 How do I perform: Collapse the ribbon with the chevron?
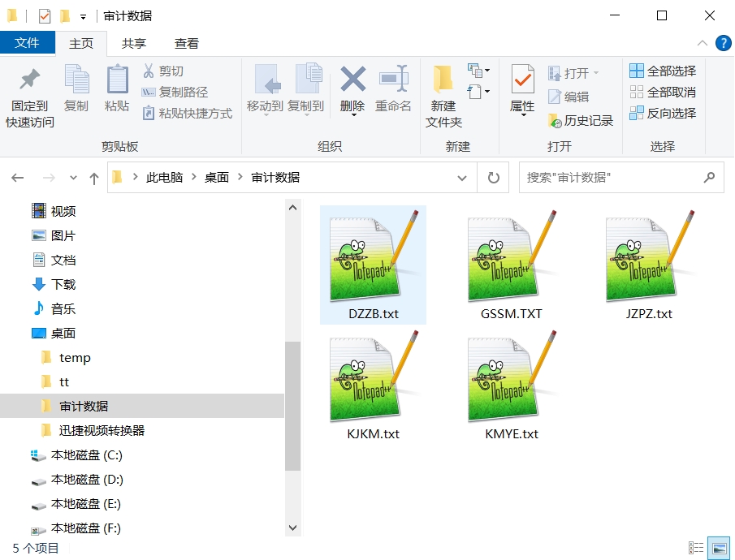[x=703, y=43]
